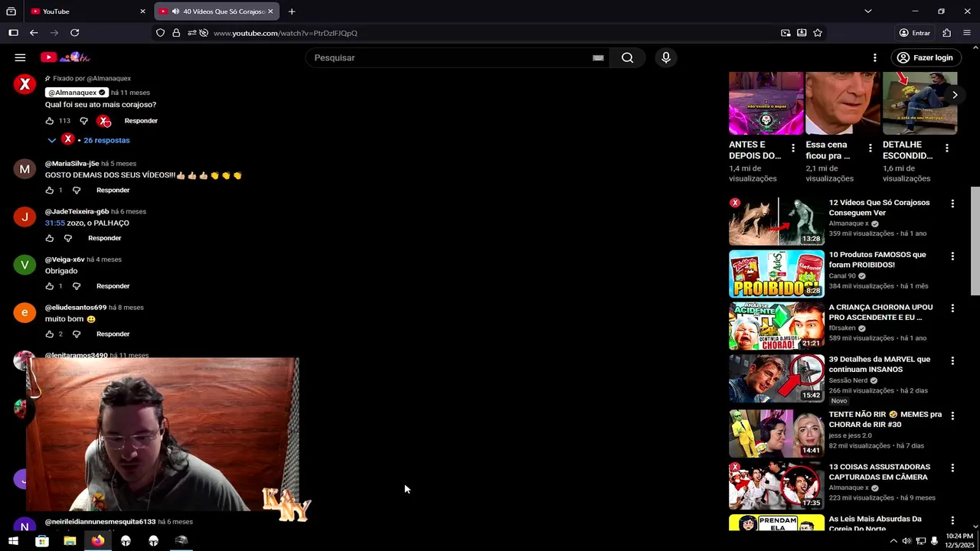
Task: Open the on-screen keyboard in search box
Action: [598, 57]
